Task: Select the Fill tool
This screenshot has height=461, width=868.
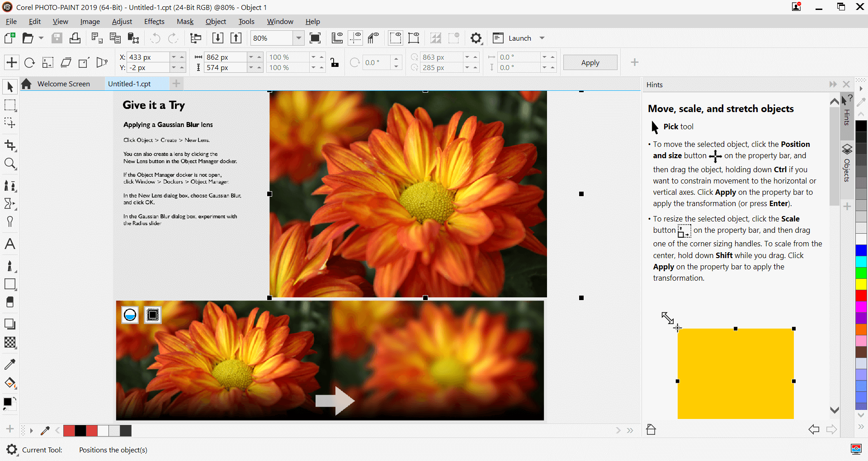Action: [x=10, y=383]
